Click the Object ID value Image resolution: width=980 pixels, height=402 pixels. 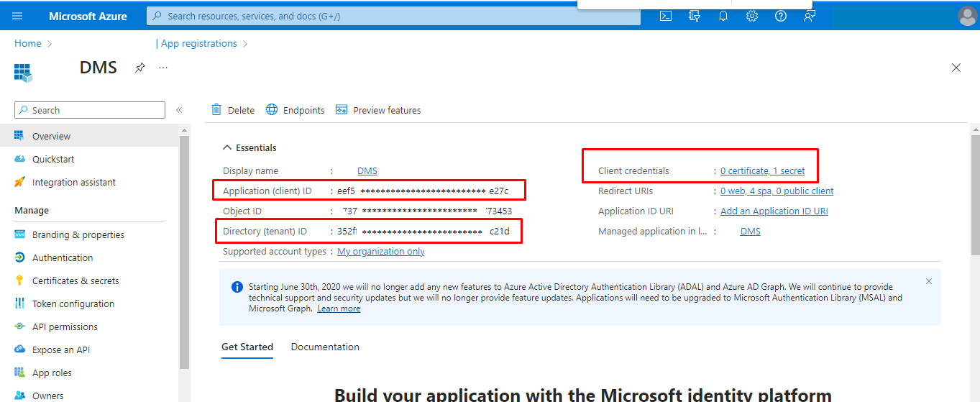click(427, 211)
